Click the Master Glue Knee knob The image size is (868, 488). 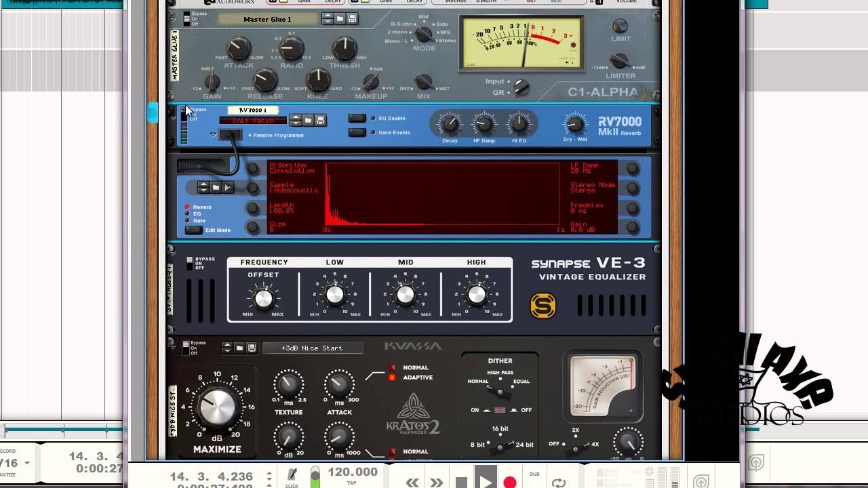(x=317, y=80)
